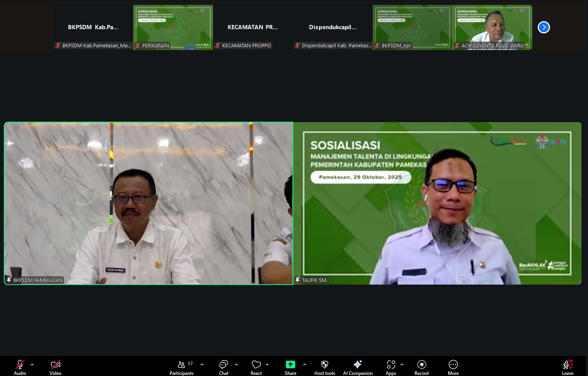
Task: Show next page of participant thumbnails
Action: (543, 27)
